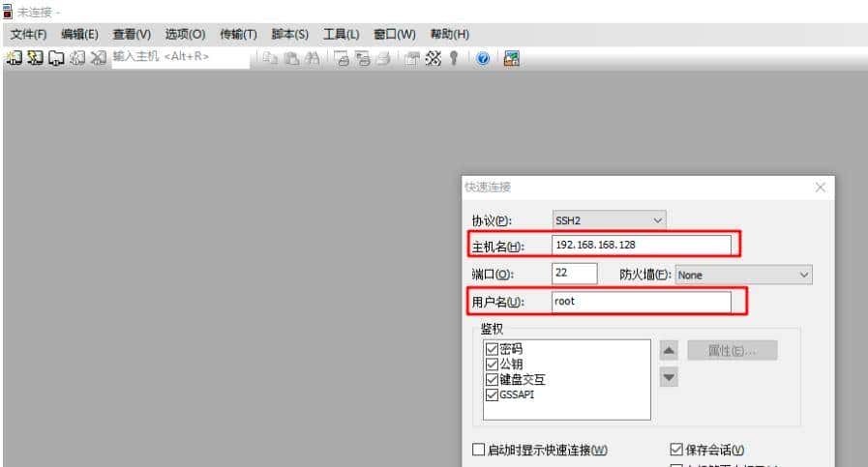Image resolution: width=868 pixels, height=467 pixels.
Task: Launch SecureFX from the toolbar icon
Action: 512,58
